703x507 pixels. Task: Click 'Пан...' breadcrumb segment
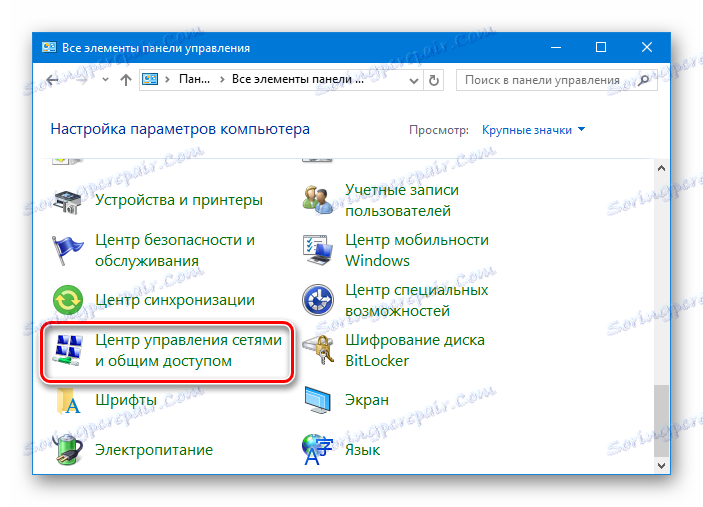[x=194, y=79]
